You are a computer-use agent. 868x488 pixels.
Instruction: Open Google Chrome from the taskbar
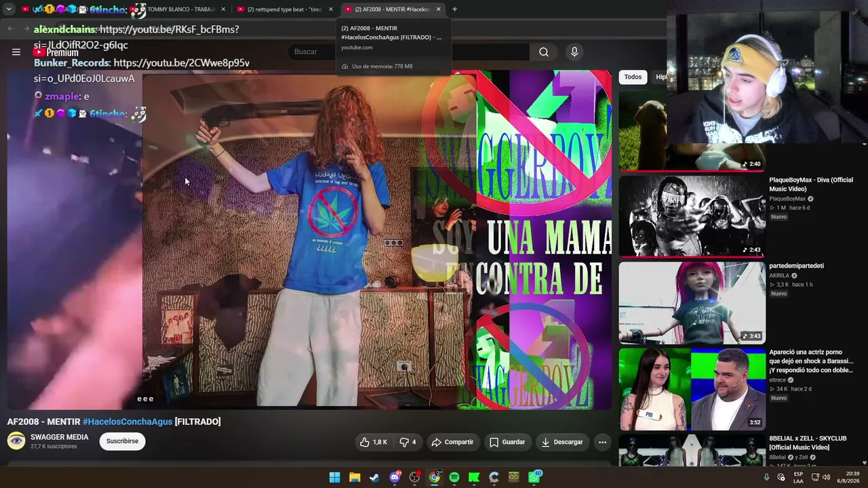pyautogui.click(x=434, y=477)
